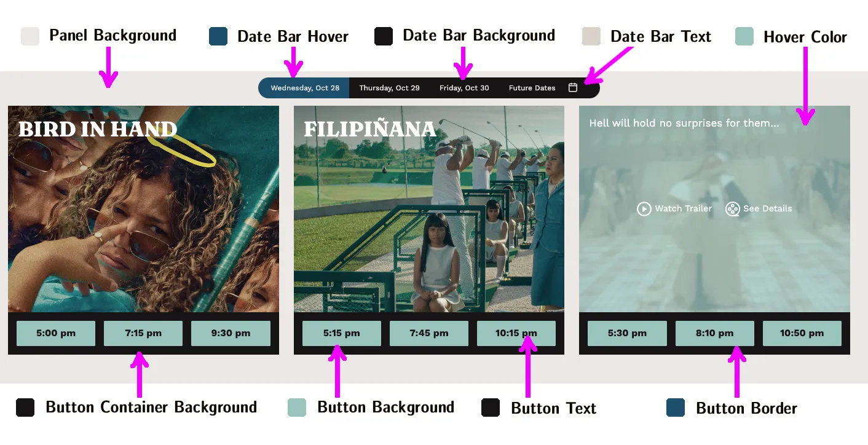This screenshot has height=445, width=868.
Task: Choose the Friday, Oct 30 tab
Action: tap(464, 88)
